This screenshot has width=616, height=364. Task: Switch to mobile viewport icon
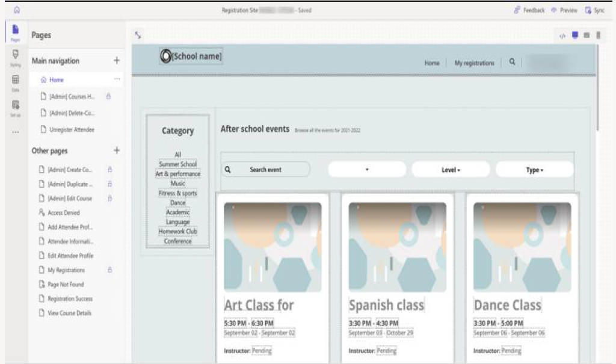point(599,35)
